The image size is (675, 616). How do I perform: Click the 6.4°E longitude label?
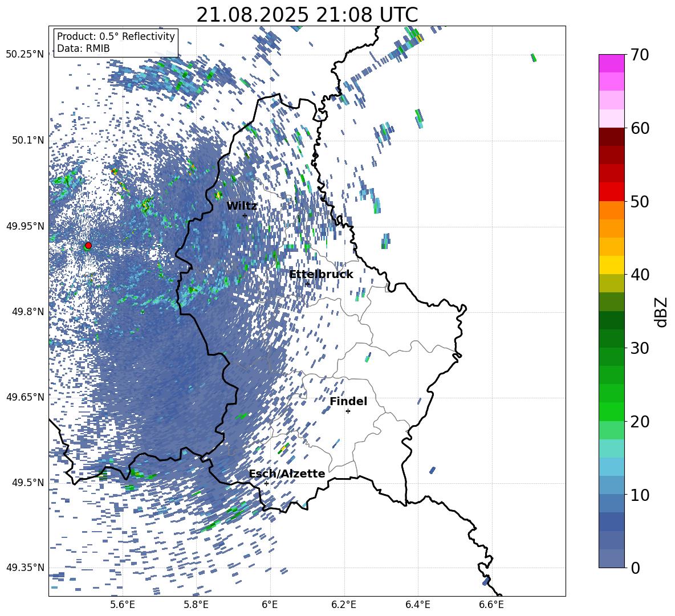tap(417, 605)
